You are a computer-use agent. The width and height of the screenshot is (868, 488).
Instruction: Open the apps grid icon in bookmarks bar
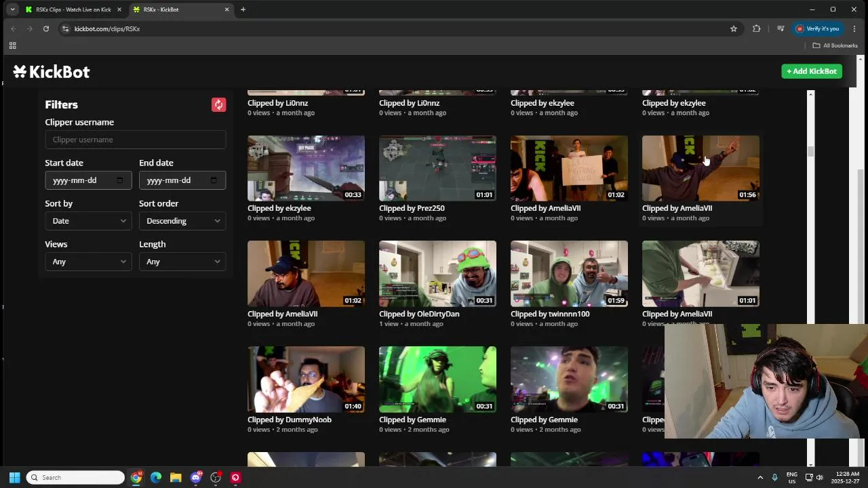click(12, 45)
